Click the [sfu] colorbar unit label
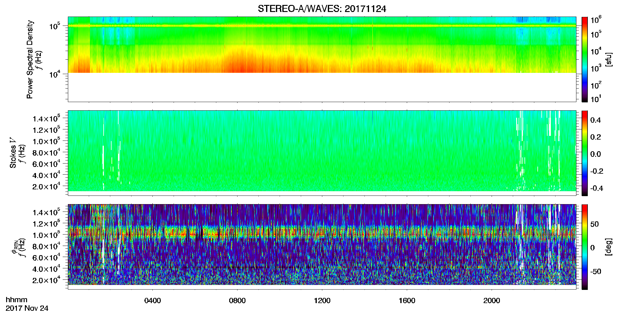Image resolution: width=644 pixels, height=332 pixels. click(608, 59)
